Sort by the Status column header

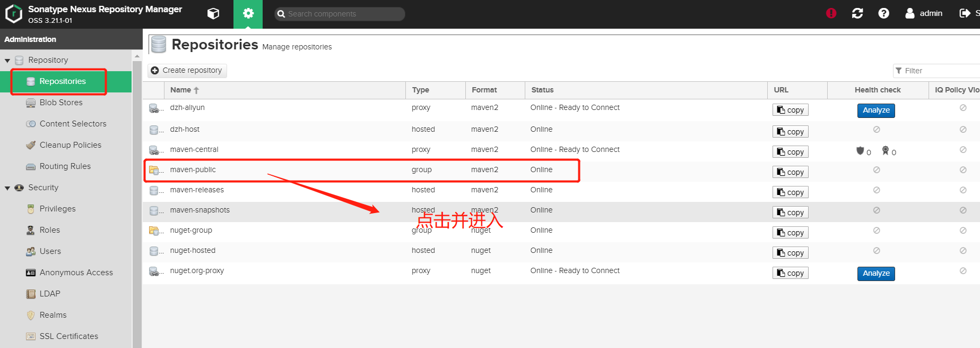coord(646,90)
